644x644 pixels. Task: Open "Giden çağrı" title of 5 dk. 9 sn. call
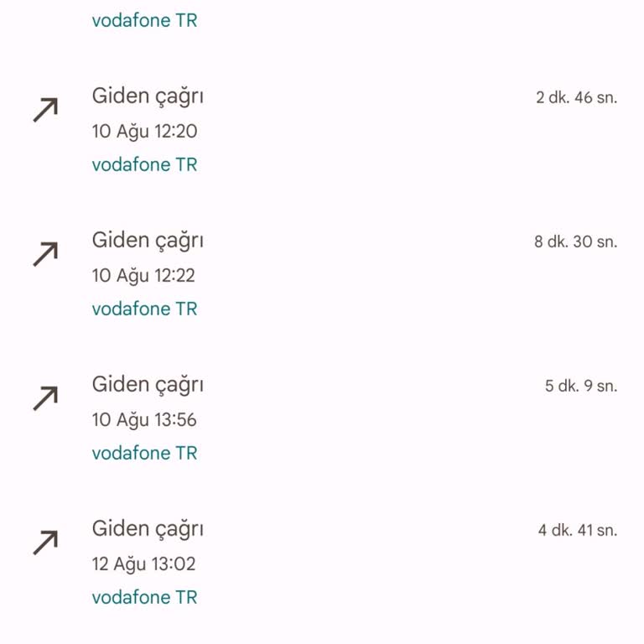(x=148, y=386)
